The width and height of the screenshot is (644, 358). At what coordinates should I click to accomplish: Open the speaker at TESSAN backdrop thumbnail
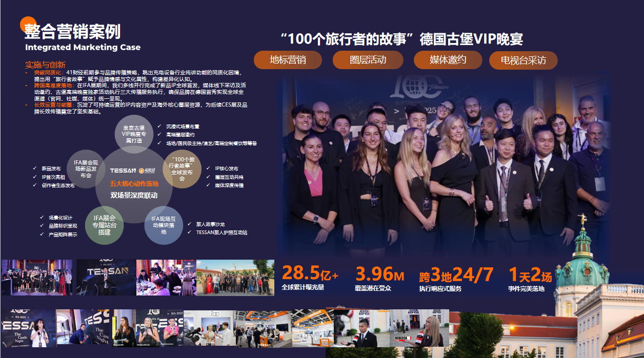pos(106,277)
